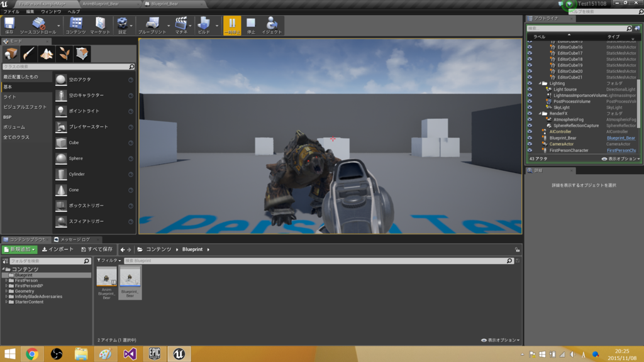Image resolution: width=644 pixels, height=362 pixels.
Task: Open the Settings (設定) toolbar icon
Action: (122, 25)
